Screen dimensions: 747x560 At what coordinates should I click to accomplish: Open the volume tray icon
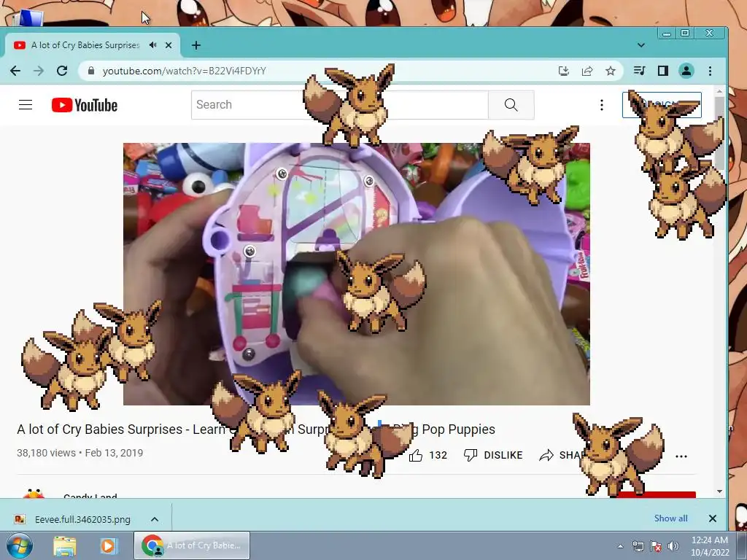(673, 546)
